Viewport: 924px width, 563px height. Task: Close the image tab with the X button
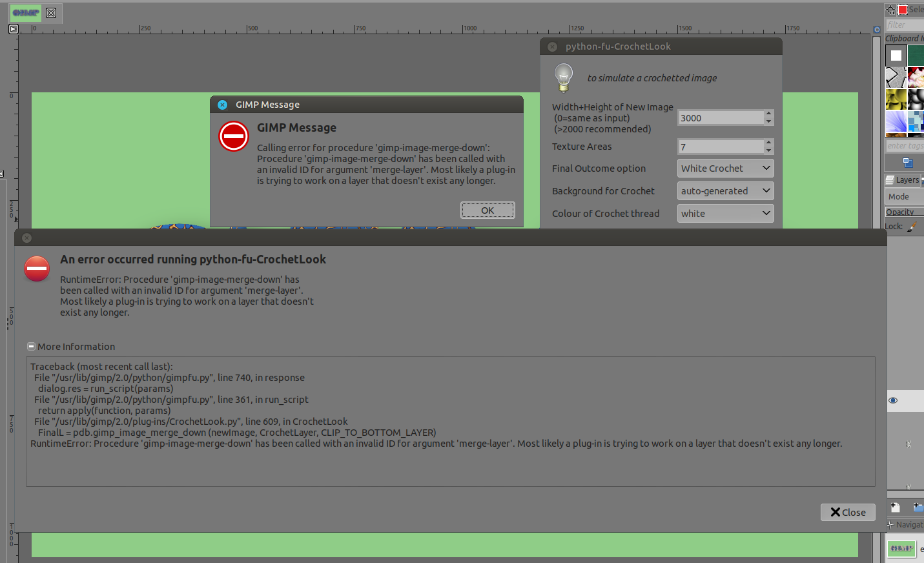pos(51,12)
